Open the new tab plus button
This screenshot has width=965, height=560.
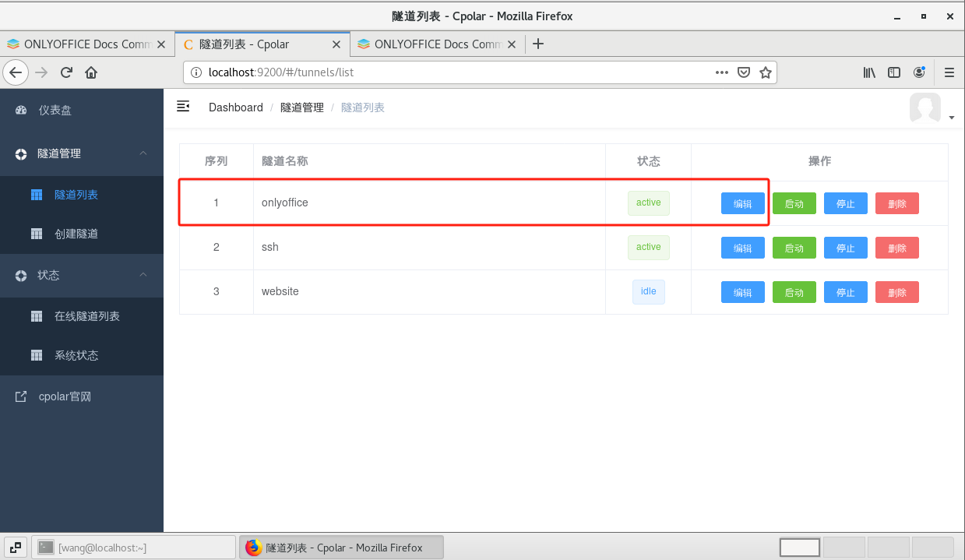click(537, 44)
